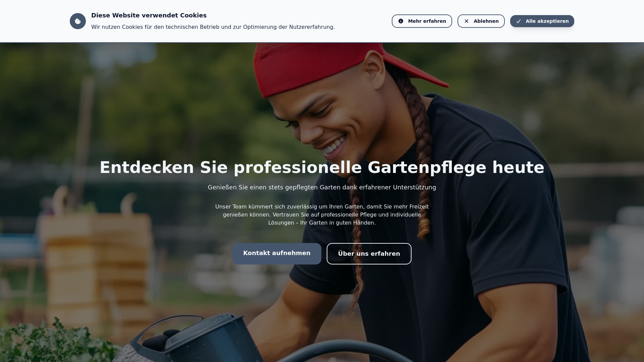Select the Kontakt aufnehmen button
Viewport: 644px width, 362px height.
277,253
